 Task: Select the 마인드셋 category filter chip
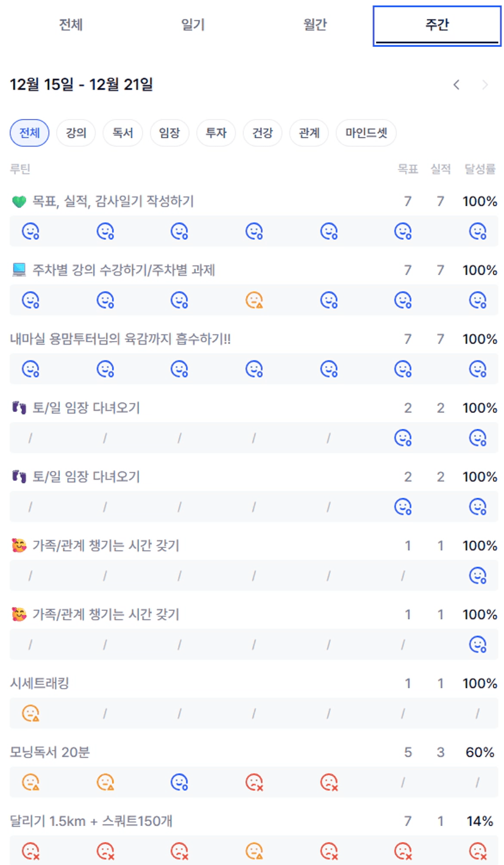366,133
